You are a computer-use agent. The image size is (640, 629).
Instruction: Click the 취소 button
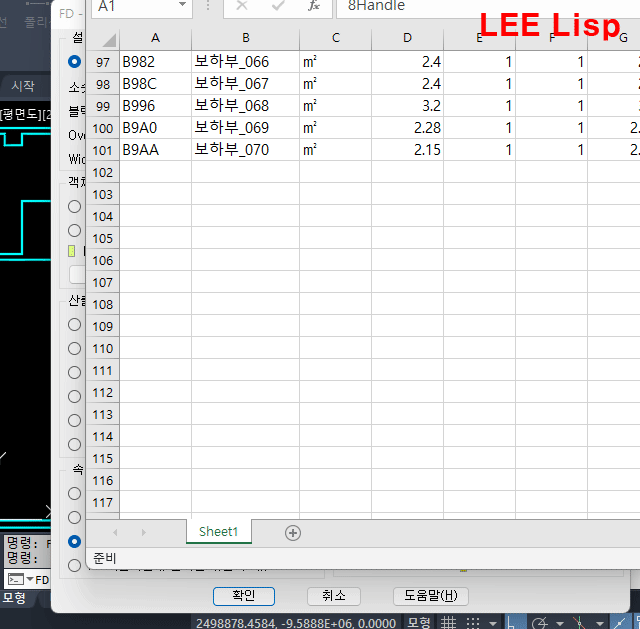coord(333,596)
